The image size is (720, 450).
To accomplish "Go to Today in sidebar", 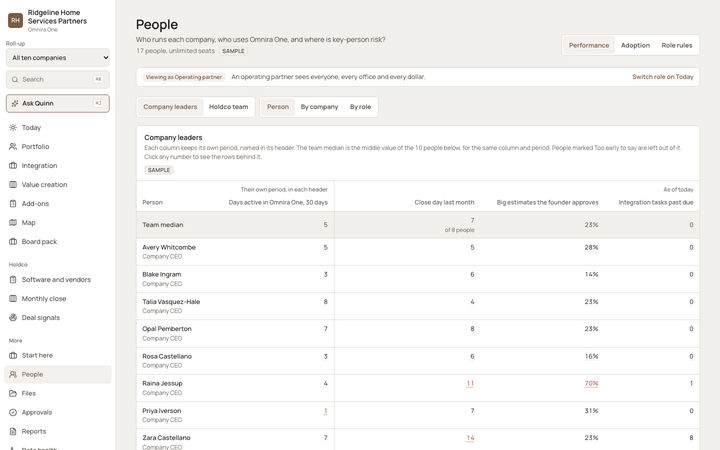I will (x=58, y=128).
